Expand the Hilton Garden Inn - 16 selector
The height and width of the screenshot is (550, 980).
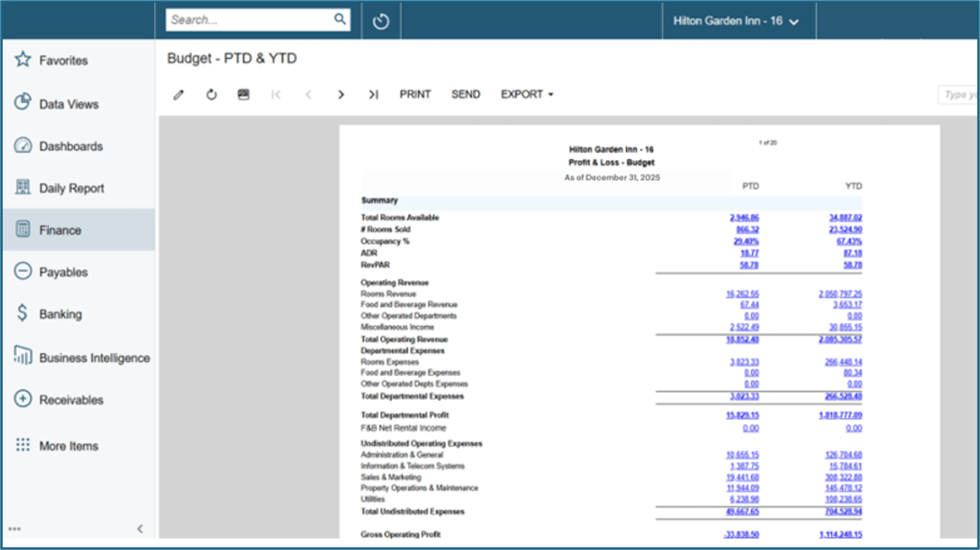click(735, 21)
